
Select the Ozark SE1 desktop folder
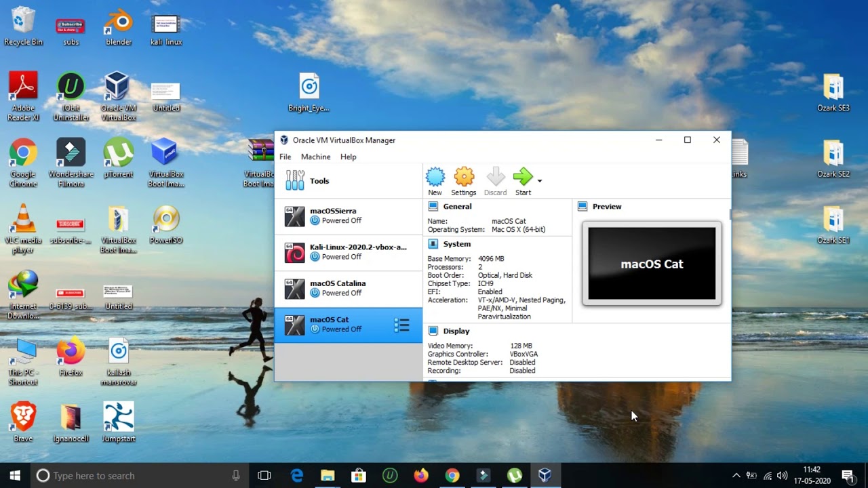[833, 225]
